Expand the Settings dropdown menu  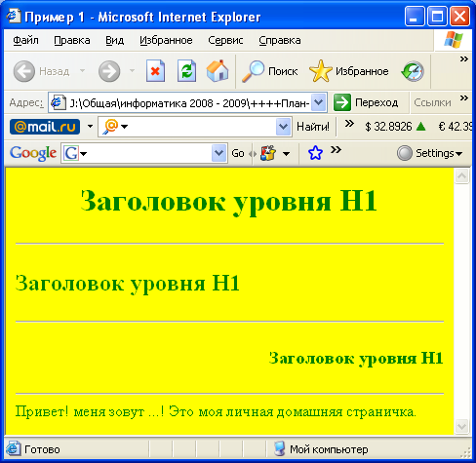point(459,153)
